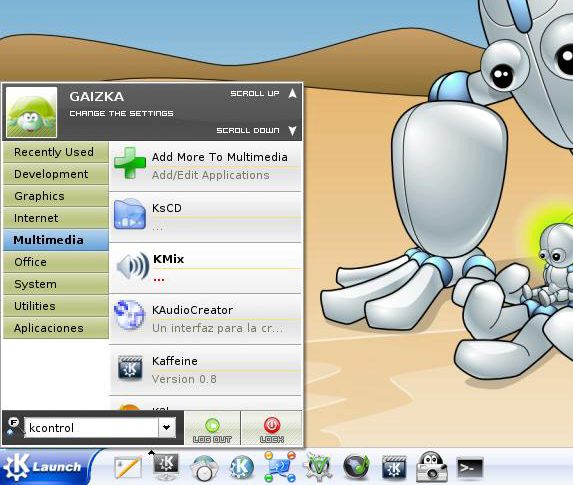Screen dimensions: 573x485
Task: Launch KAudioCreator via its disc icon
Action: pyautogui.click(x=129, y=314)
